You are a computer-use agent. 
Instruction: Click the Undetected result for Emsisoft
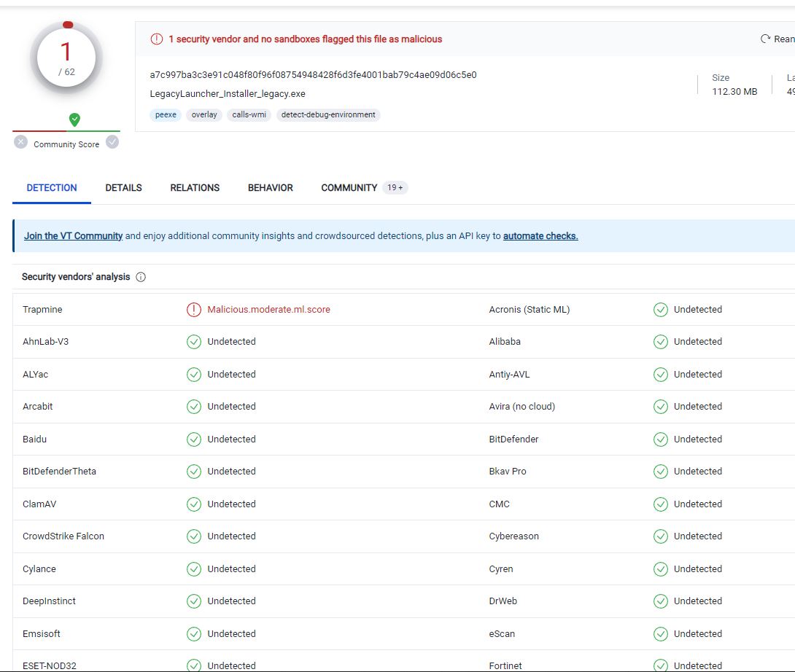[231, 634]
